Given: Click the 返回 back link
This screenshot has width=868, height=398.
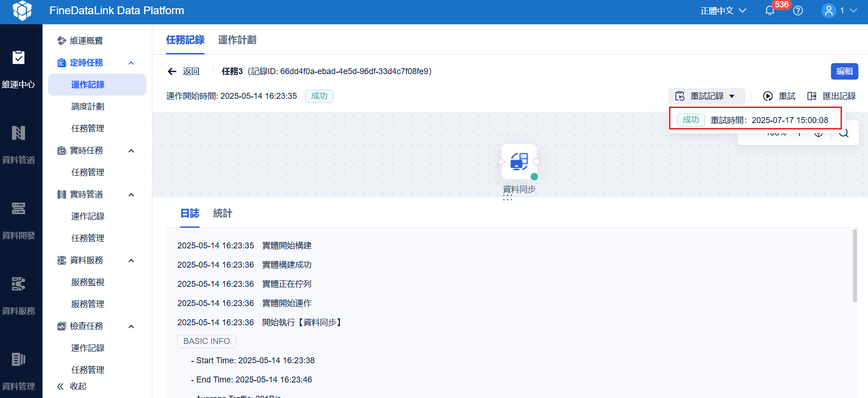Looking at the screenshot, I should point(191,71).
